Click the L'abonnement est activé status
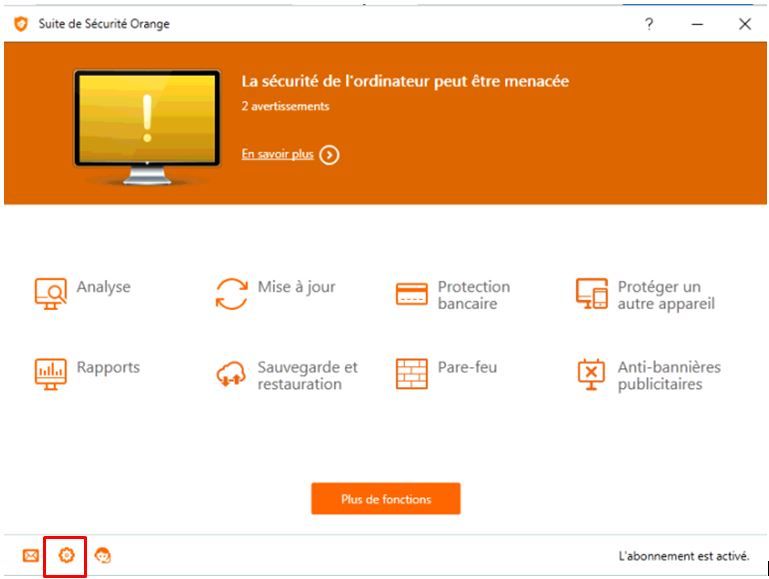This screenshot has width=769, height=579. (684, 556)
